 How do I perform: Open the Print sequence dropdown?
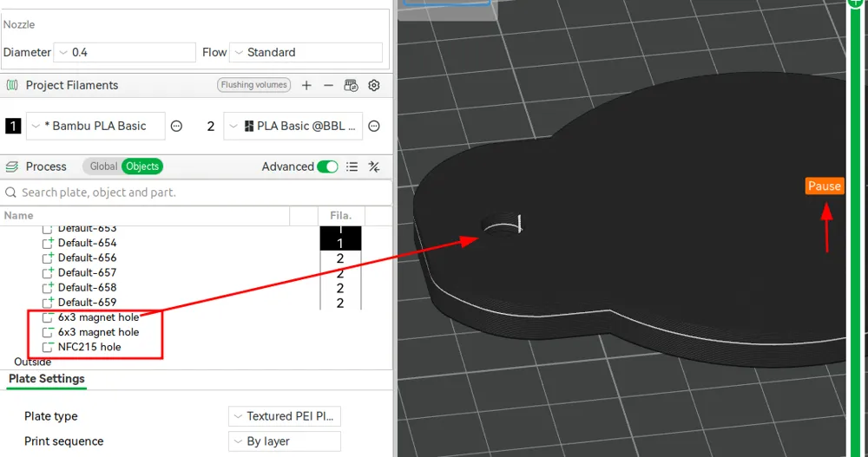point(285,441)
